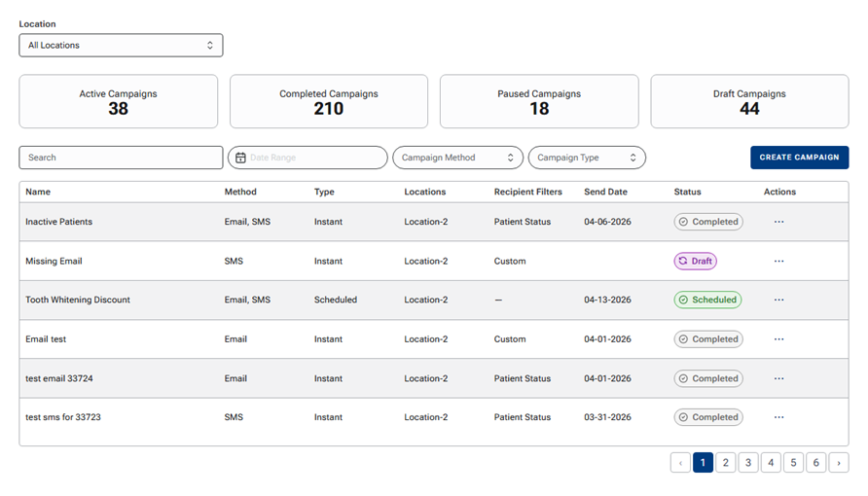Click the Draft status badge on Missing Email

tap(695, 261)
